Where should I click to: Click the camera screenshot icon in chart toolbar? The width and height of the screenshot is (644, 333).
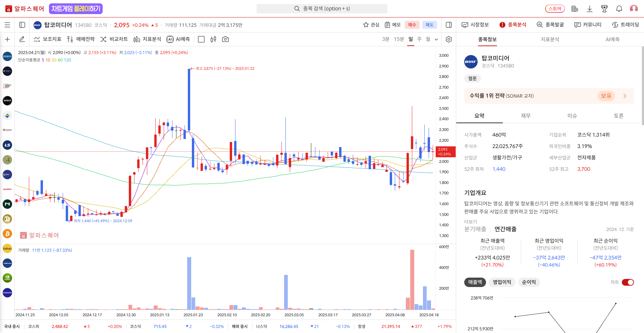[x=225, y=39]
